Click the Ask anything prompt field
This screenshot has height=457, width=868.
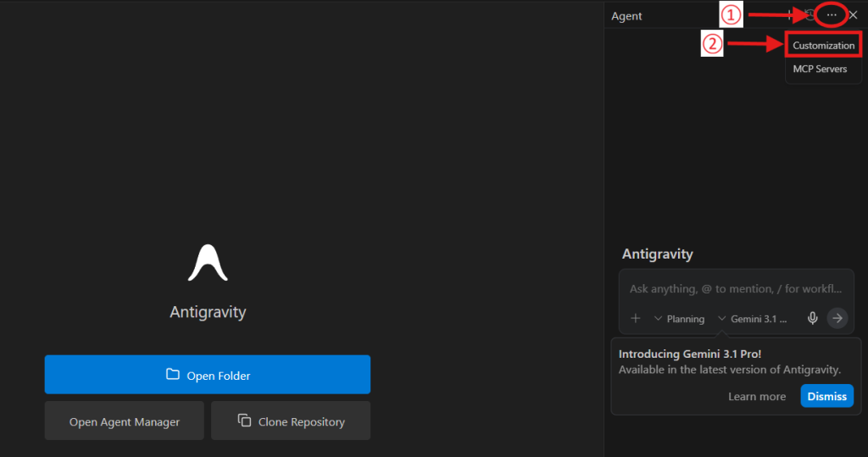click(x=739, y=289)
